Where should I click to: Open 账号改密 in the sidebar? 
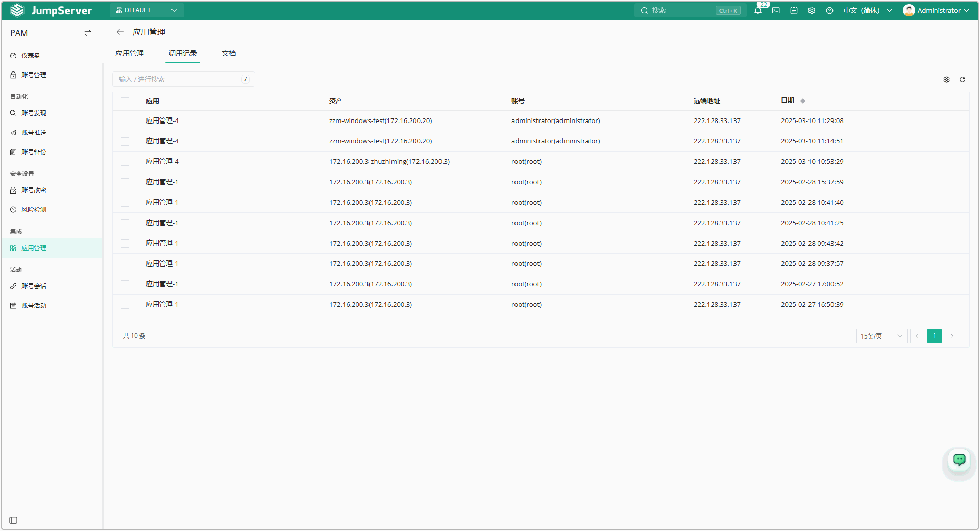click(34, 190)
